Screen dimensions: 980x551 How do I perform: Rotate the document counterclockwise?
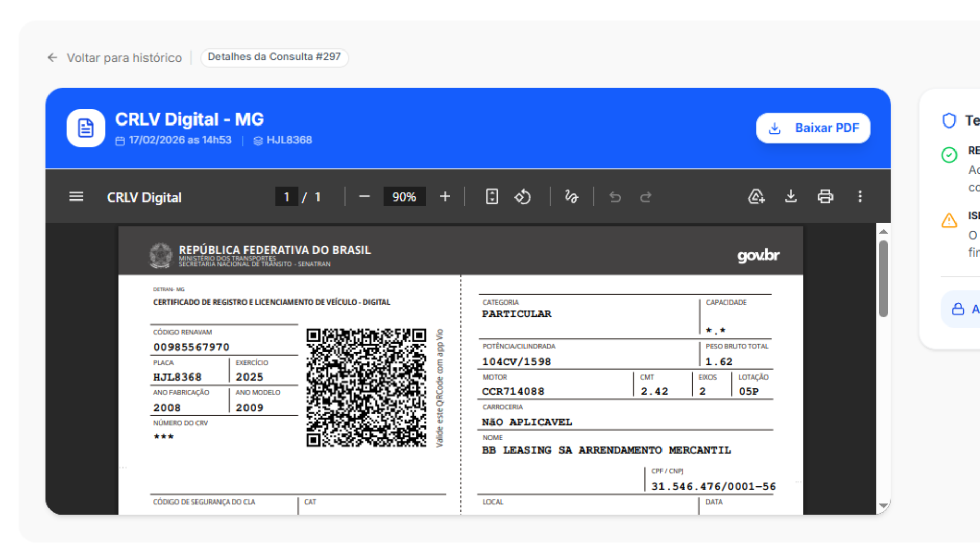523,197
